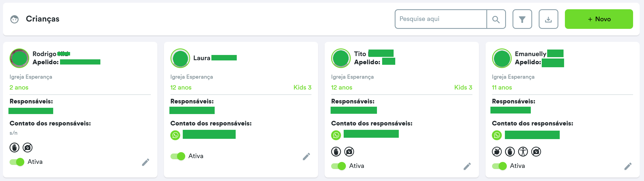Open the filter options

pos(522,19)
